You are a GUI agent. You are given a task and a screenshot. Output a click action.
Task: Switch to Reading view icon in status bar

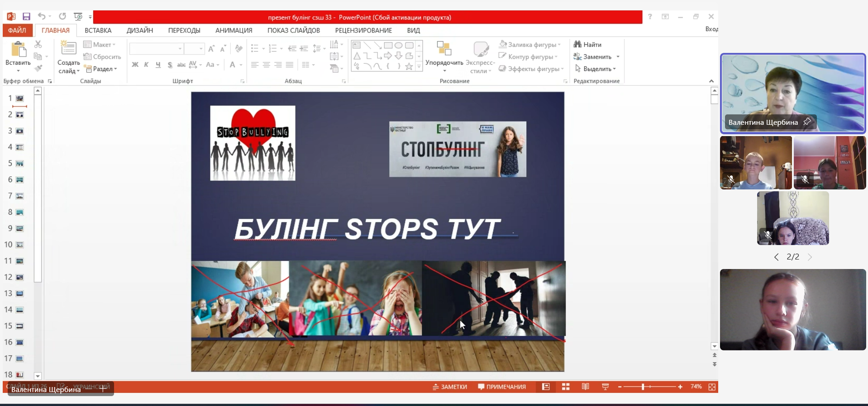(x=585, y=387)
